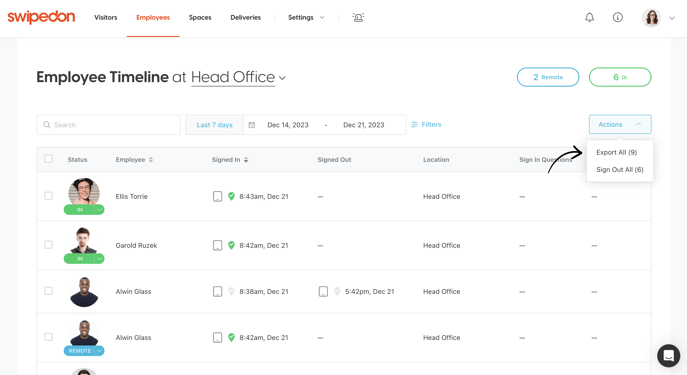The width and height of the screenshot is (687, 375).
Task: Click the SwipedOn logo
Action: [41, 18]
